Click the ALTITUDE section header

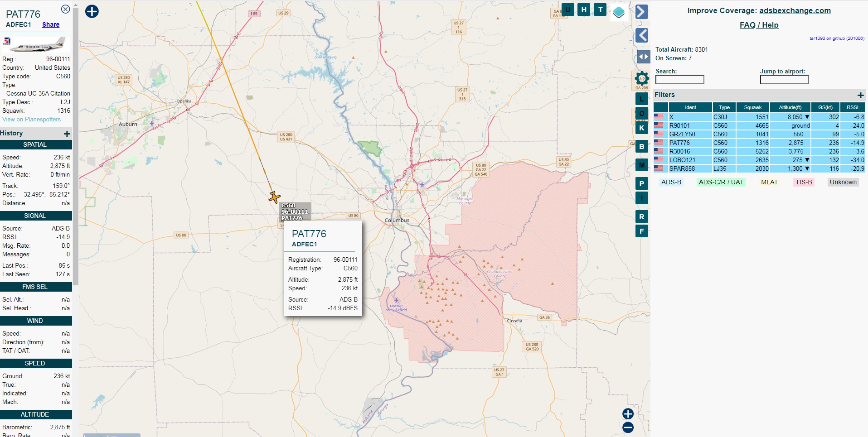pyautogui.click(x=35, y=415)
